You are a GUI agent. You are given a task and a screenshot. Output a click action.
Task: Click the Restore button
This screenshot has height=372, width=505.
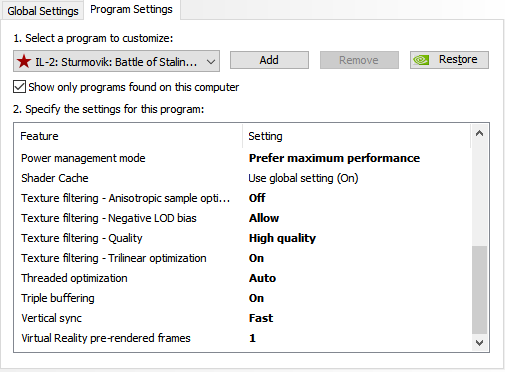pyautogui.click(x=449, y=60)
